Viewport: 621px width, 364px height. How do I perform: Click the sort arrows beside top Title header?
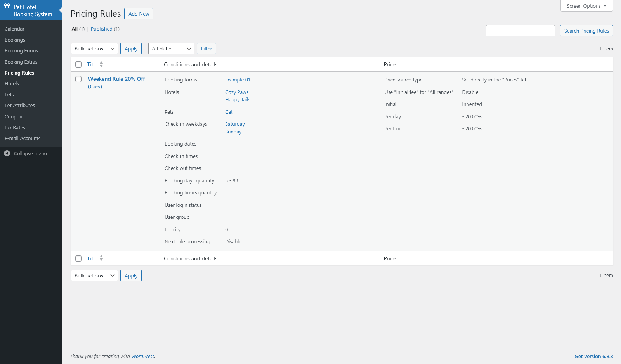(x=101, y=64)
